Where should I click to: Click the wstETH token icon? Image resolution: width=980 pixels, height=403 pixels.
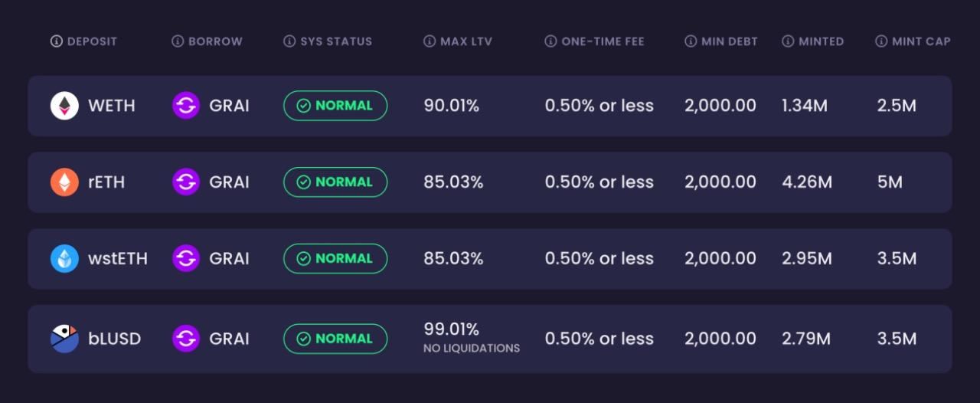64,259
